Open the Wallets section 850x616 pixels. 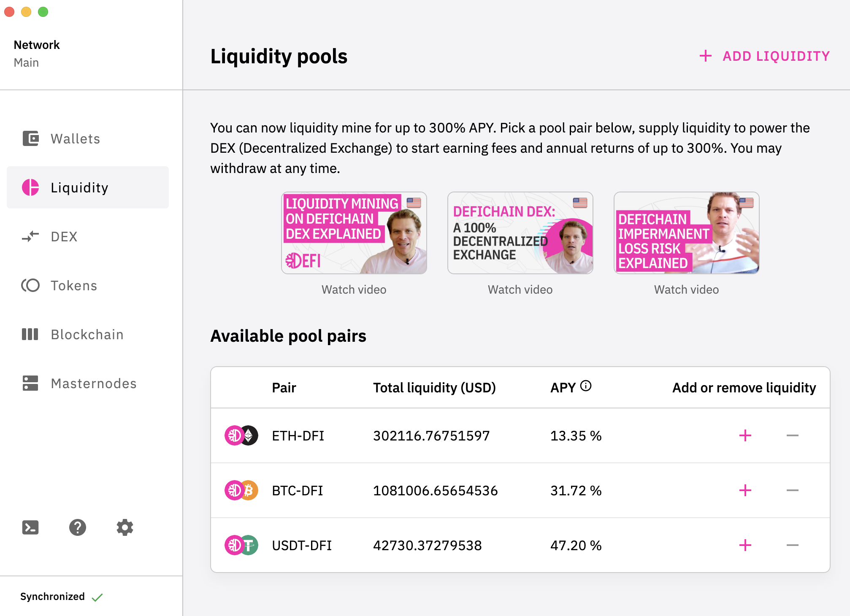click(x=75, y=139)
